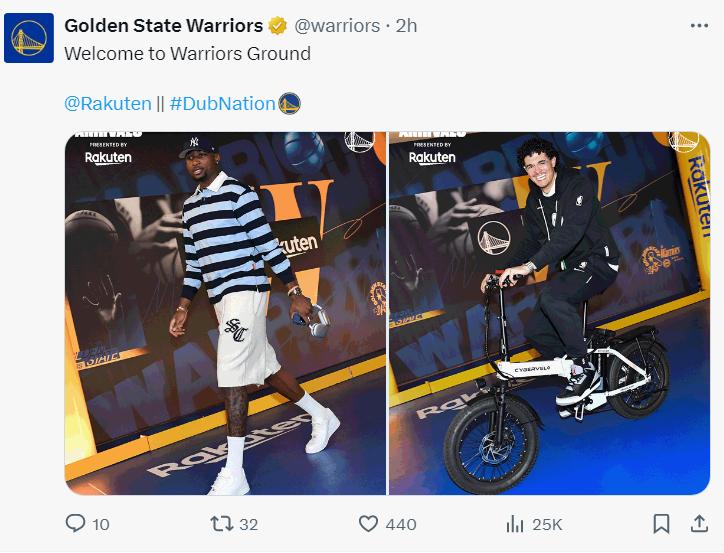
Task: Click the repost count of 32
Action: (249, 524)
